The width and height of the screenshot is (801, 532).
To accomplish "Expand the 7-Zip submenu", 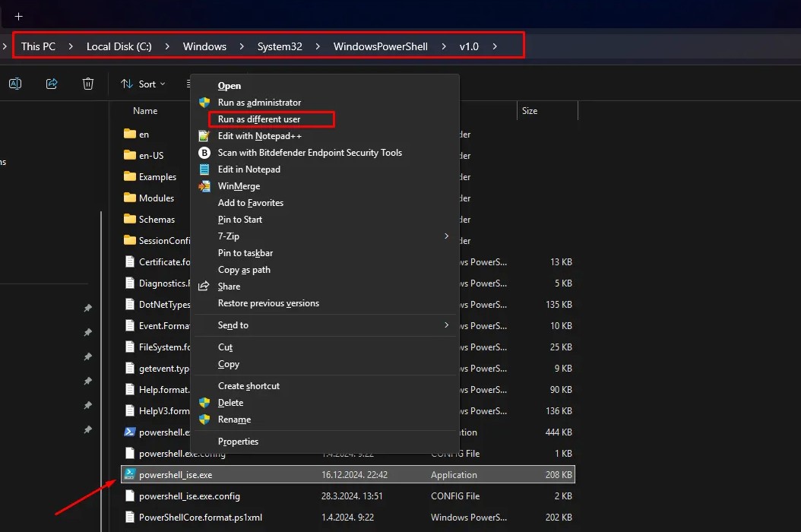I will (x=446, y=236).
